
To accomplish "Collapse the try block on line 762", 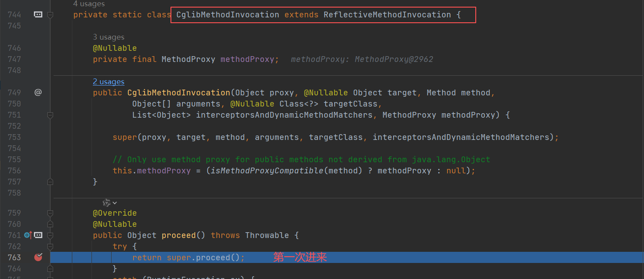I will (50, 246).
